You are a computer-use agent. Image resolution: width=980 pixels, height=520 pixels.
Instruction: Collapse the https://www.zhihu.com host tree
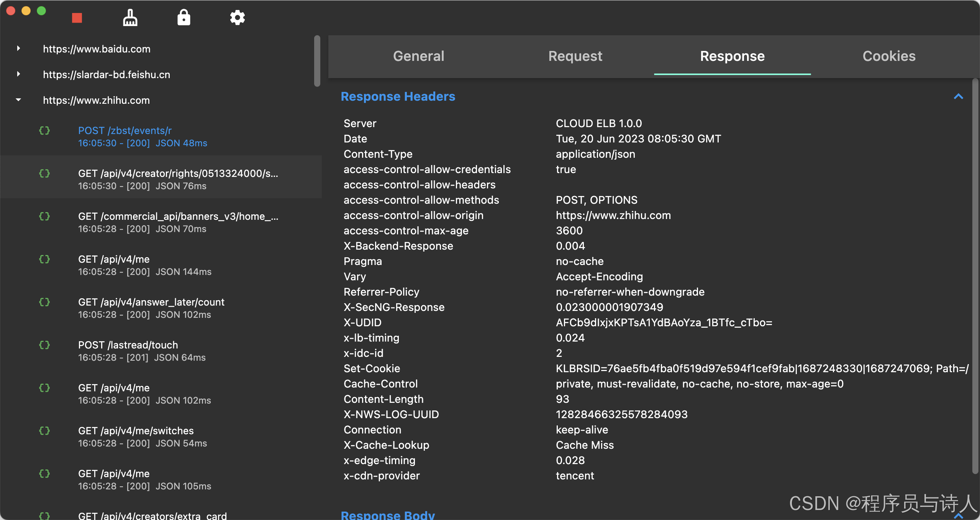click(18, 100)
